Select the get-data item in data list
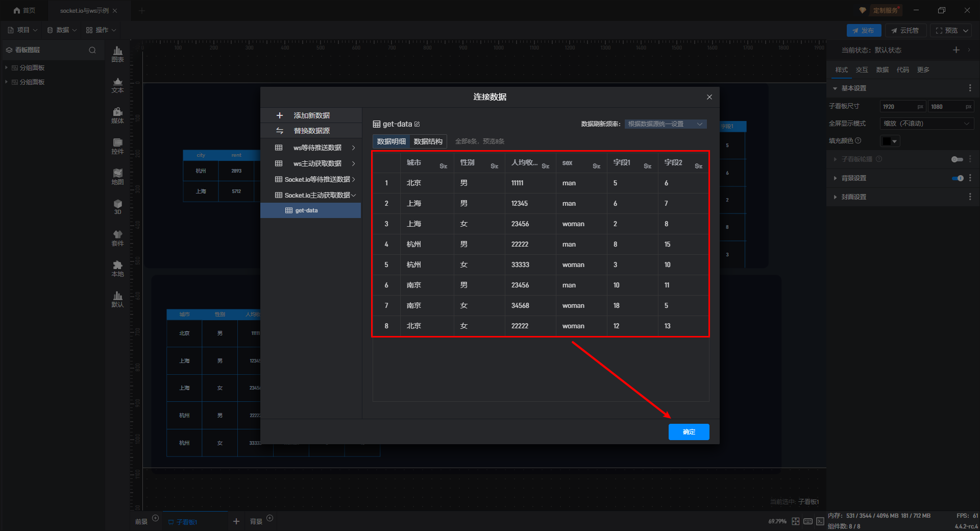The image size is (980, 531). tap(311, 210)
